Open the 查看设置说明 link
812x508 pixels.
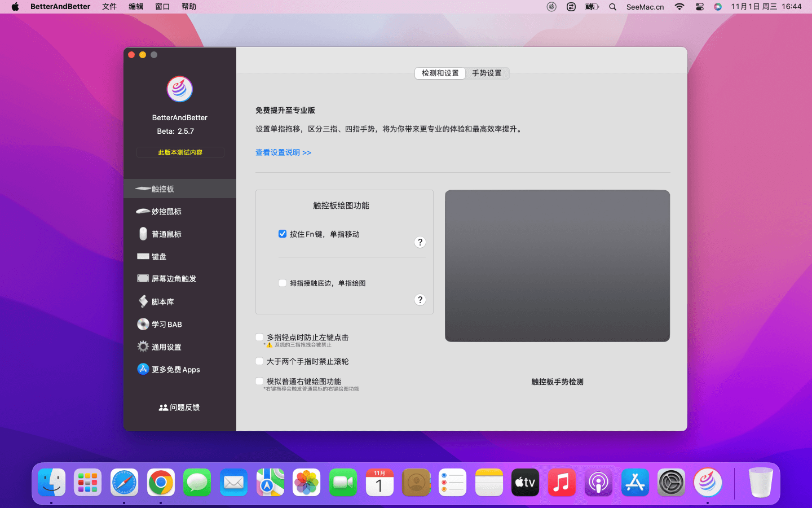coord(283,152)
